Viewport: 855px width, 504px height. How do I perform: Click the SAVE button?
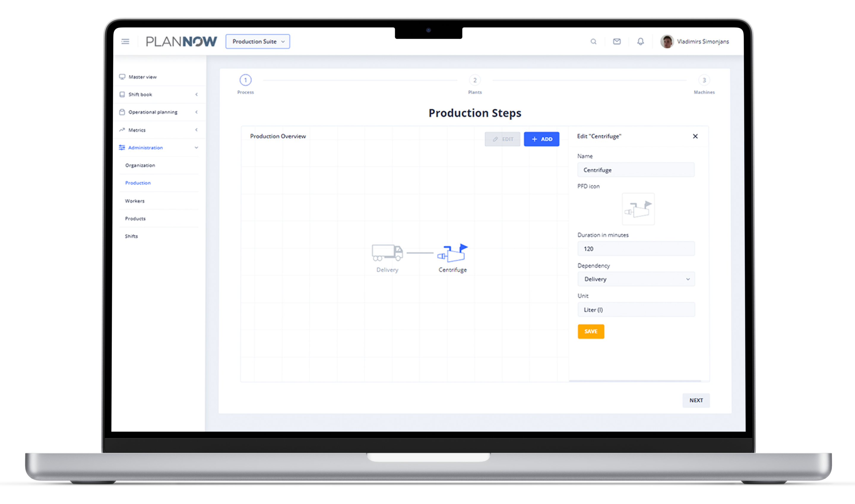tap(590, 331)
